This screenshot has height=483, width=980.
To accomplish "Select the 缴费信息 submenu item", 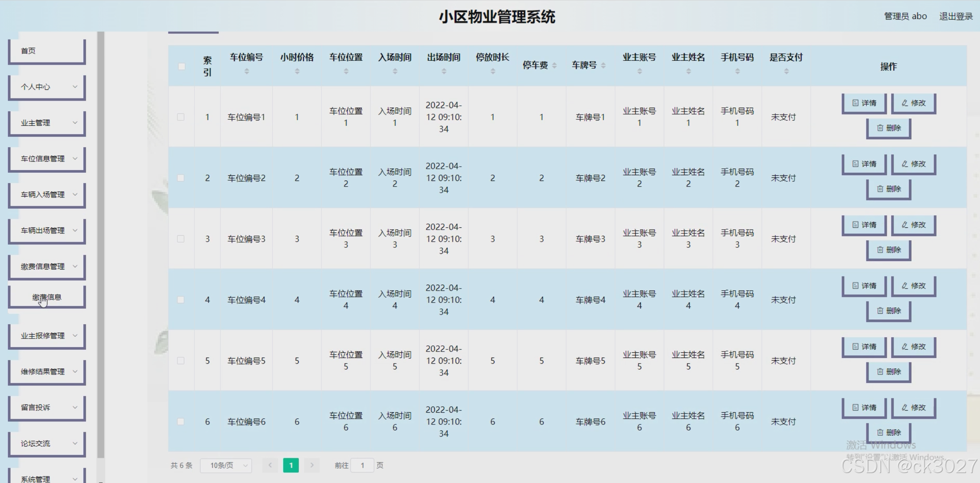I will [47, 297].
